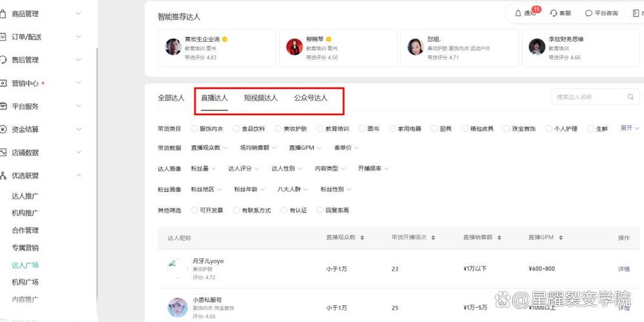
Task: Open 专属营销 sidebar item
Action: [x=25, y=248]
